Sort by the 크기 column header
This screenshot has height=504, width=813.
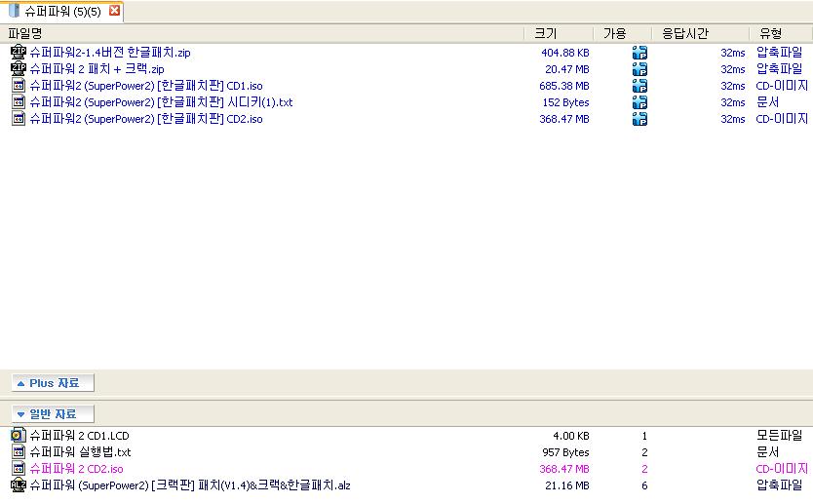[x=559, y=34]
